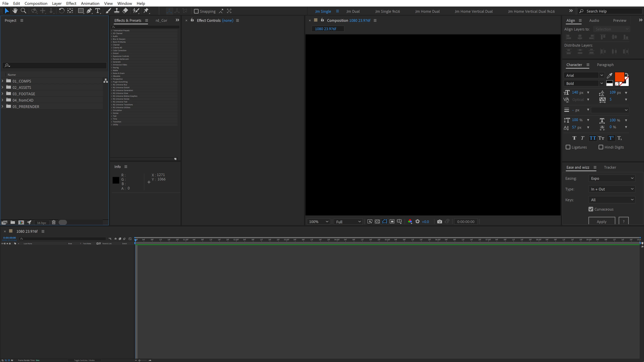Open the Easing dropdown set to Expo
644x362 pixels.
point(611,178)
